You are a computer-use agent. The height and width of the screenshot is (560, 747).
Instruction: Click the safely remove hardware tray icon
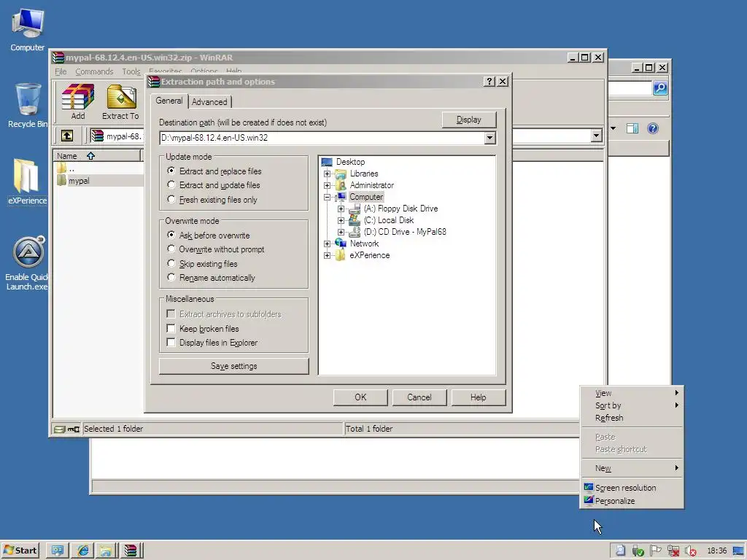(638, 551)
